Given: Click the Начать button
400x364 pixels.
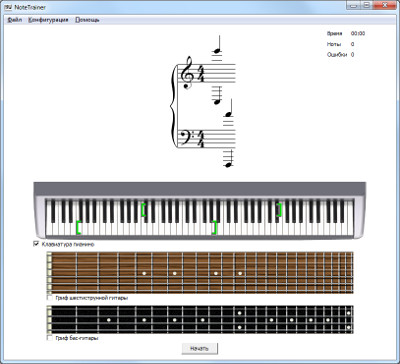Looking at the screenshot, I should [x=200, y=349].
